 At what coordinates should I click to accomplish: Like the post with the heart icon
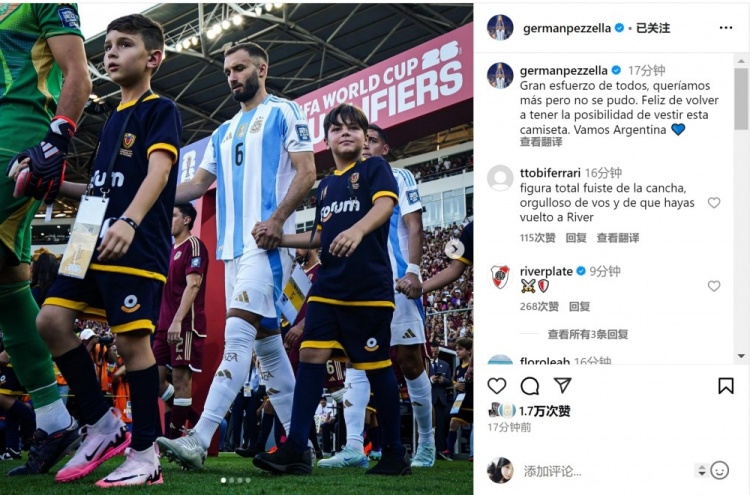[496, 385]
